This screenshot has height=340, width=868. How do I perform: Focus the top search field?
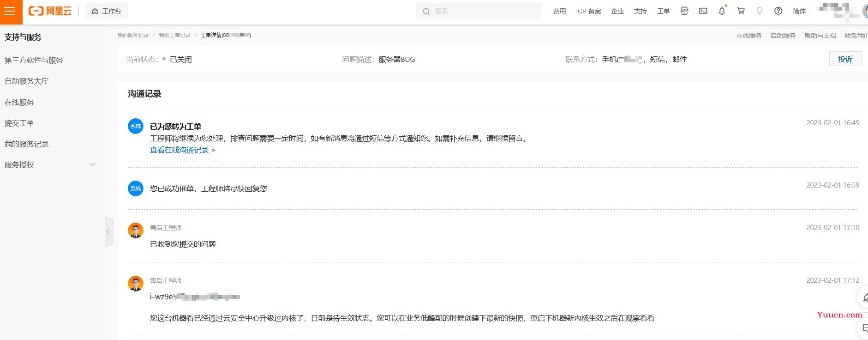tap(479, 11)
